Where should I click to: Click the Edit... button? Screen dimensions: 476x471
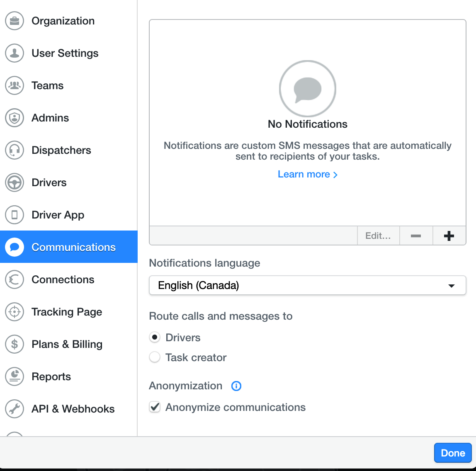tap(378, 236)
